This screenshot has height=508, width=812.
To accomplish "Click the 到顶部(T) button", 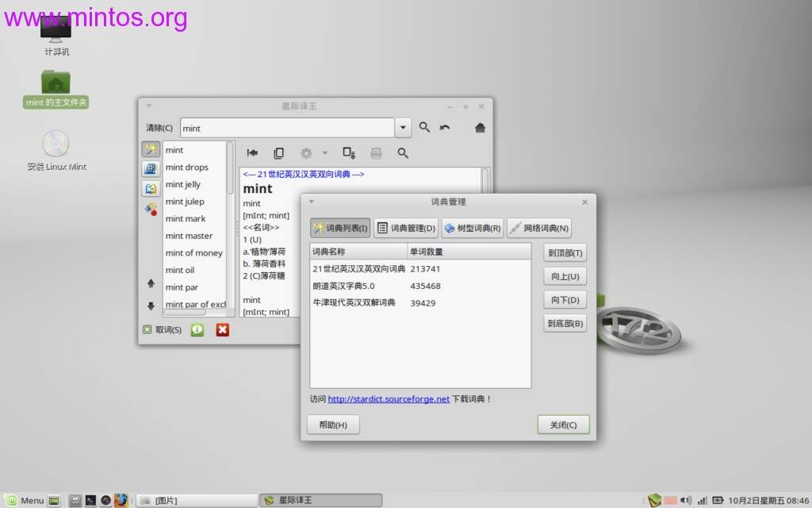I will point(565,253).
